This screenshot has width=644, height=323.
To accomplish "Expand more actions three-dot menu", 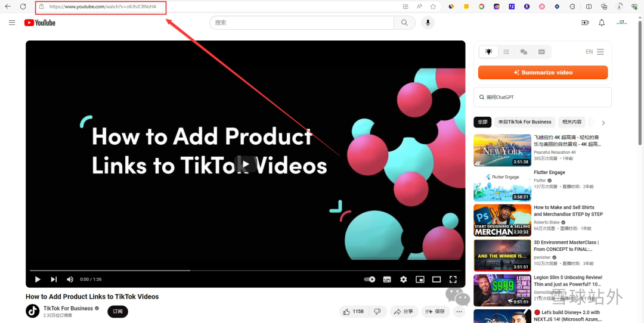I will [459, 312].
